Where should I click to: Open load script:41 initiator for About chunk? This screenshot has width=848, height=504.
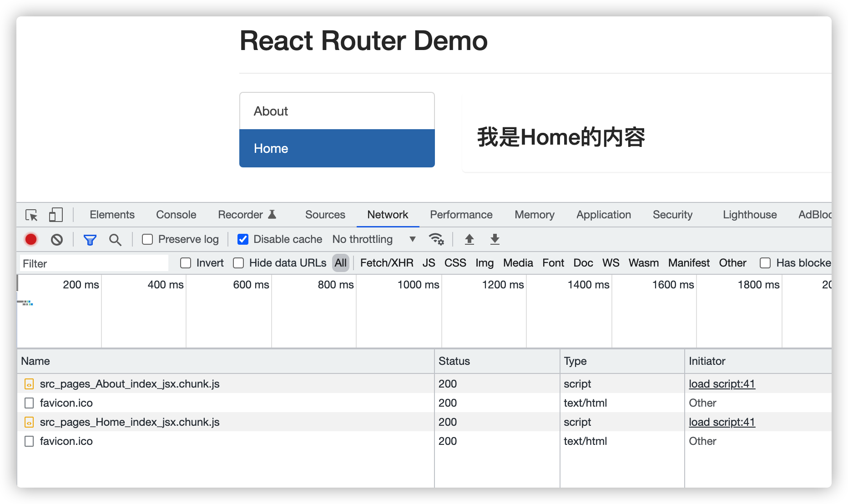(722, 384)
